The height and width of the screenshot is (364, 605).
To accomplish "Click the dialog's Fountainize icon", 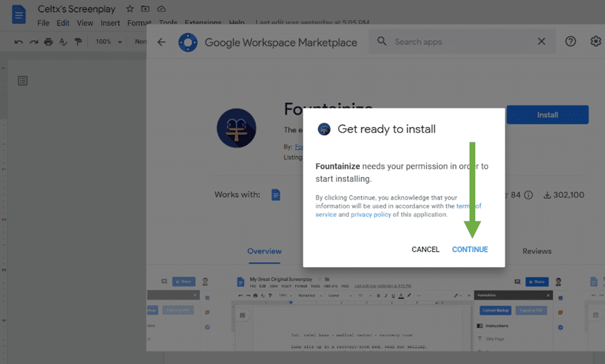I will pyautogui.click(x=324, y=129).
